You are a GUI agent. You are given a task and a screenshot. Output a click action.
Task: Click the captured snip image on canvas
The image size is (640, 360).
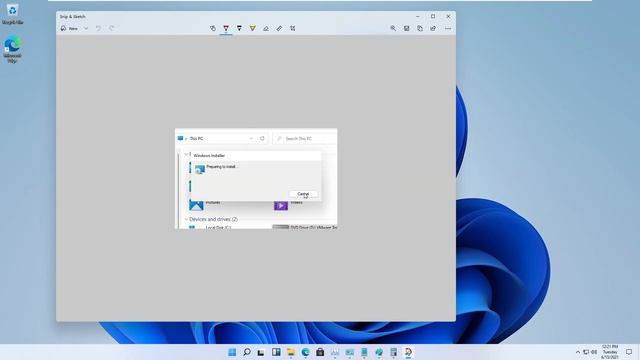click(256, 179)
